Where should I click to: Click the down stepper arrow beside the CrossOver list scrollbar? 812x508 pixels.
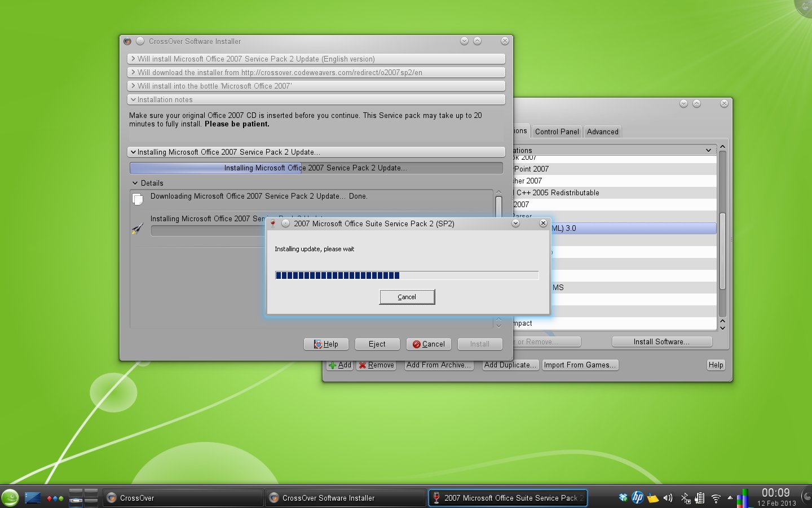(x=722, y=329)
